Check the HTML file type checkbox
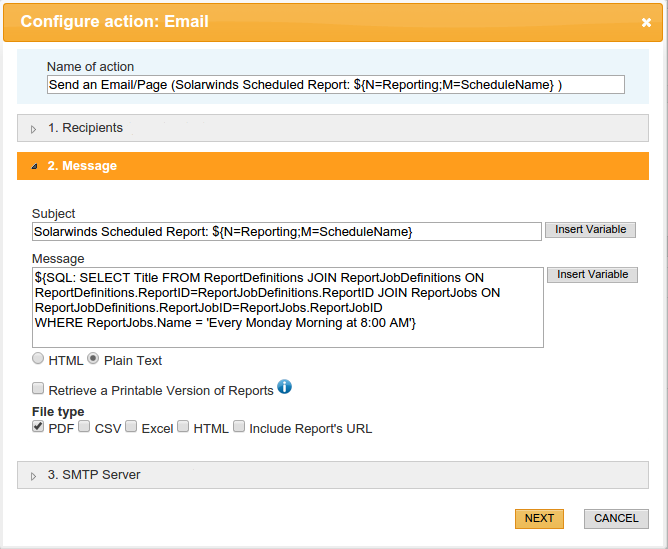668x549 pixels. 183,426
